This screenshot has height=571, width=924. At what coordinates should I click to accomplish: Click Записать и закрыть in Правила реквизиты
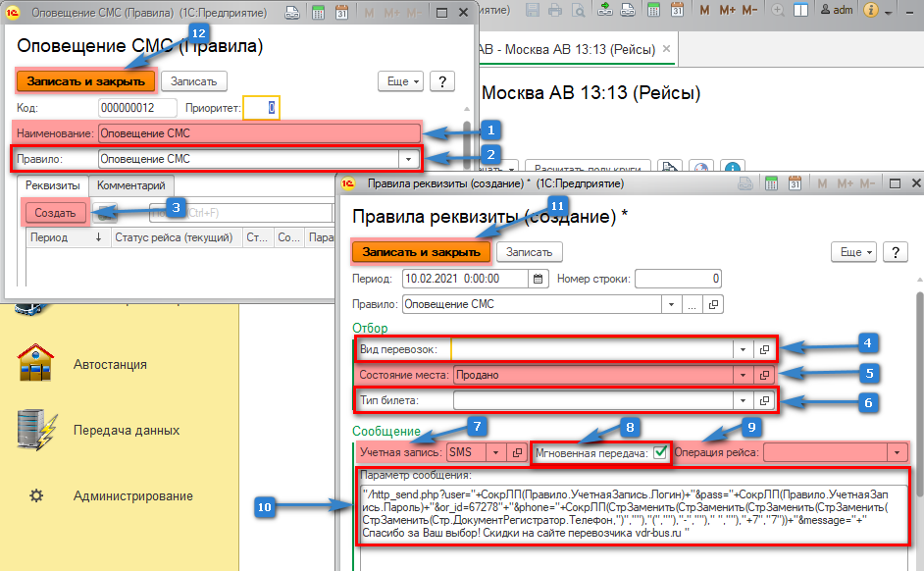(421, 252)
